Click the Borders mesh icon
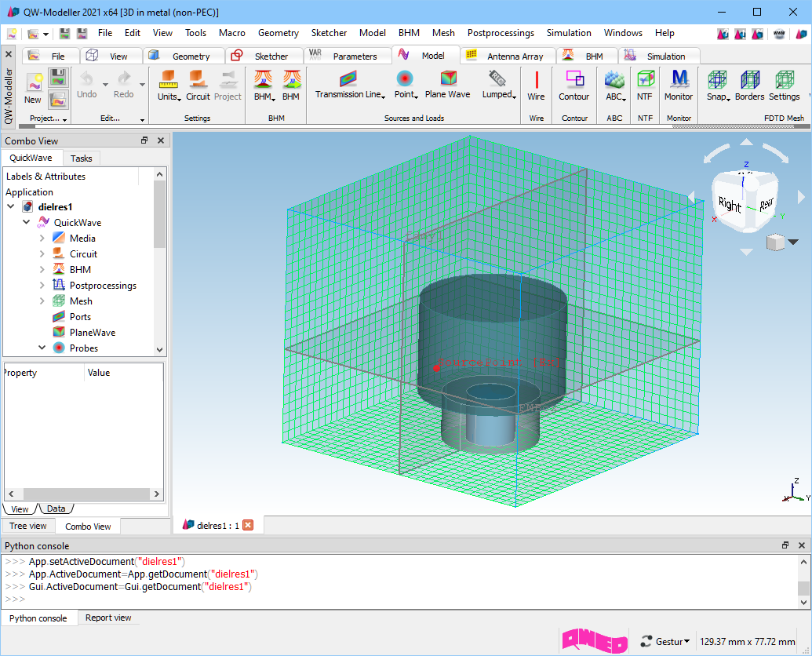Image resolution: width=812 pixels, height=656 pixels. tap(750, 80)
